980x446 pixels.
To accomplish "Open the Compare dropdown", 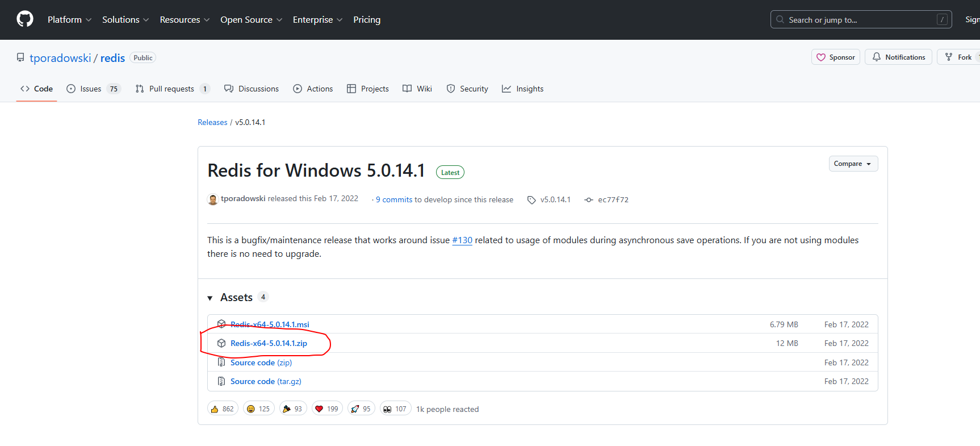I will tap(853, 164).
